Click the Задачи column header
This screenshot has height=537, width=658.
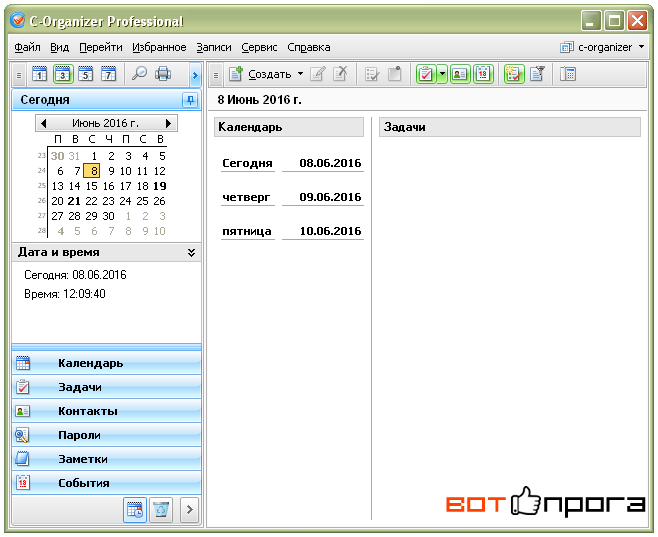510,127
